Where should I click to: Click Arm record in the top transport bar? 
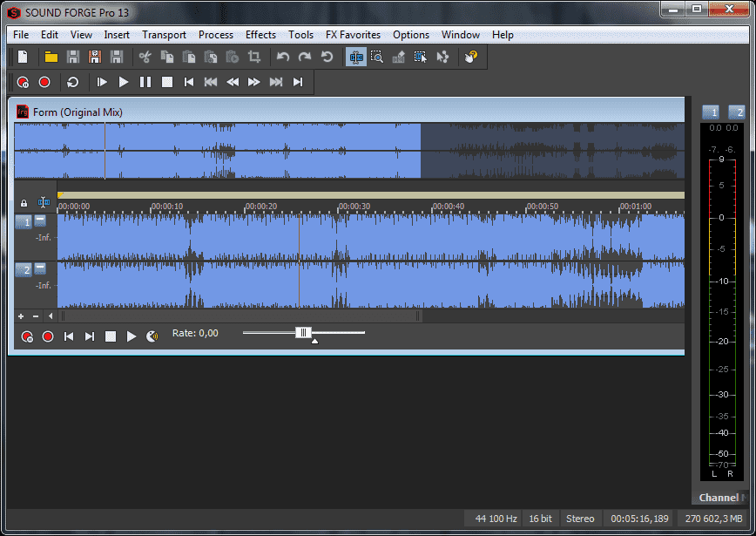tap(24, 83)
